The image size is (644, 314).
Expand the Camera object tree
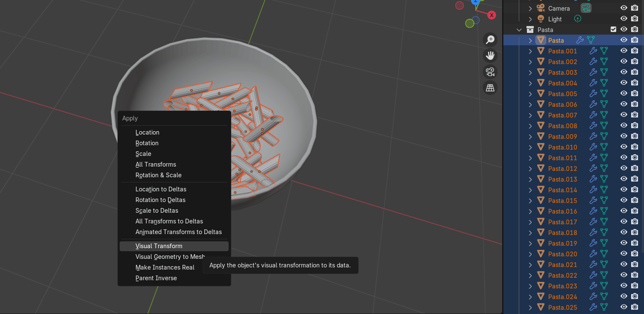[x=530, y=9]
